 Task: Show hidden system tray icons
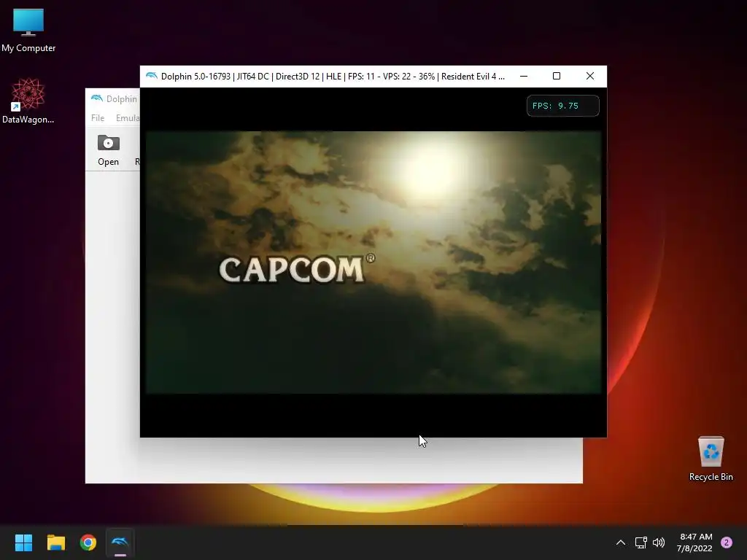pyautogui.click(x=620, y=542)
